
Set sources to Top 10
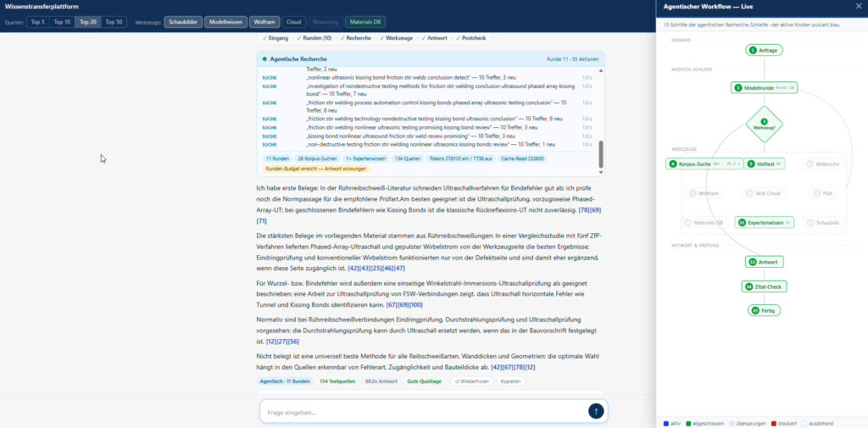coord(62,22)
